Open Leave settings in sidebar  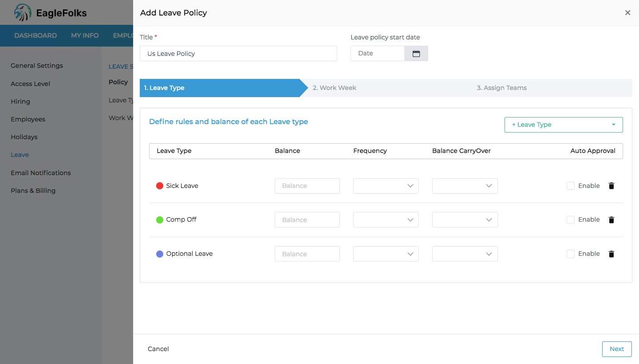pos(20,155)
